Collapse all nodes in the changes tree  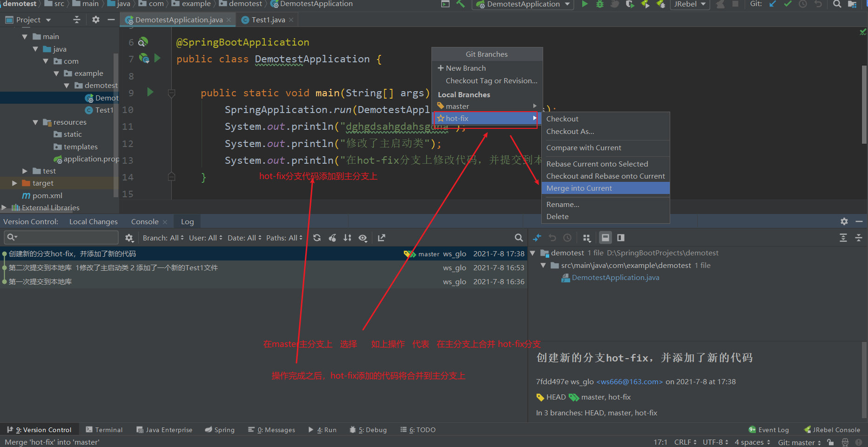pos(859,238)
